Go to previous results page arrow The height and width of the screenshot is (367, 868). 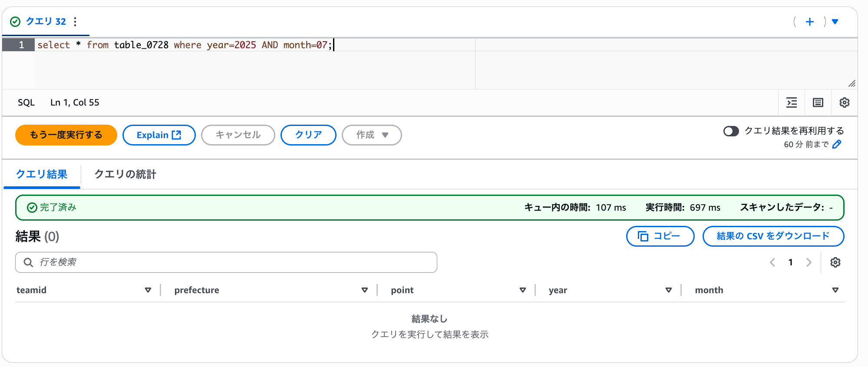pyautogui.click(x=772, y=262)
